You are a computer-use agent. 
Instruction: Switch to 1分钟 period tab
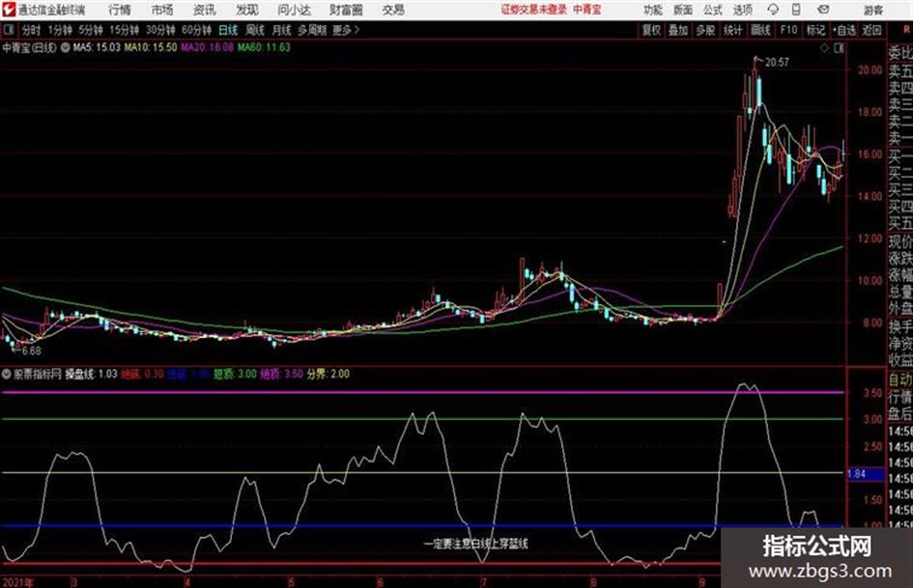point(60,30)
